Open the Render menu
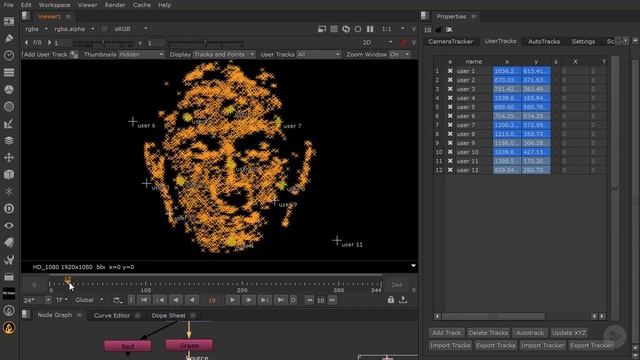This screenshot has width=640, height=360. coord(115,5)
